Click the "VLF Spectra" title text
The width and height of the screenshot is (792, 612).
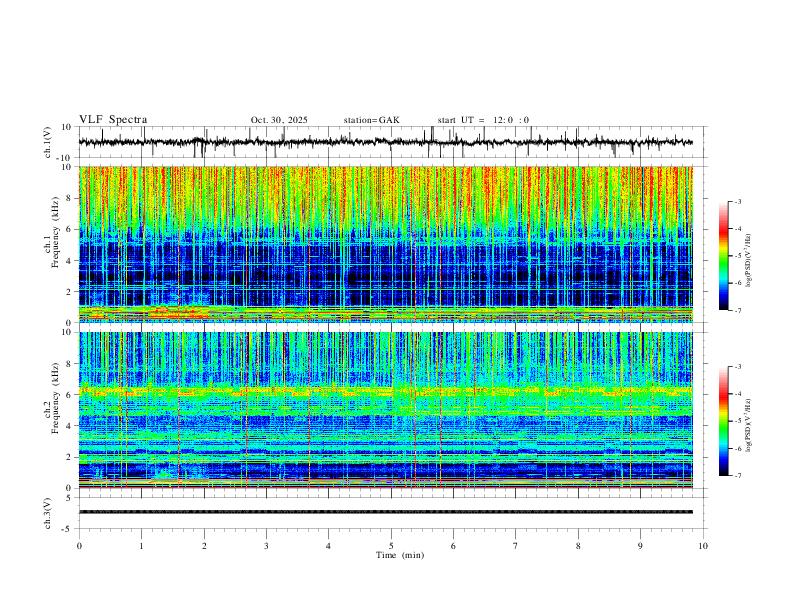click(x=113, y=120)
